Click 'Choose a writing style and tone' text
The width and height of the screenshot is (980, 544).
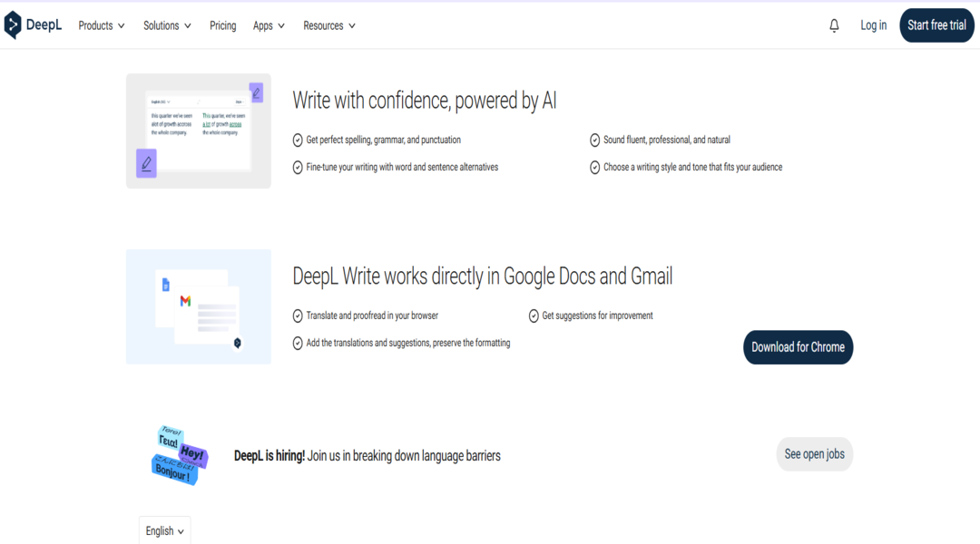click(692, 168)
